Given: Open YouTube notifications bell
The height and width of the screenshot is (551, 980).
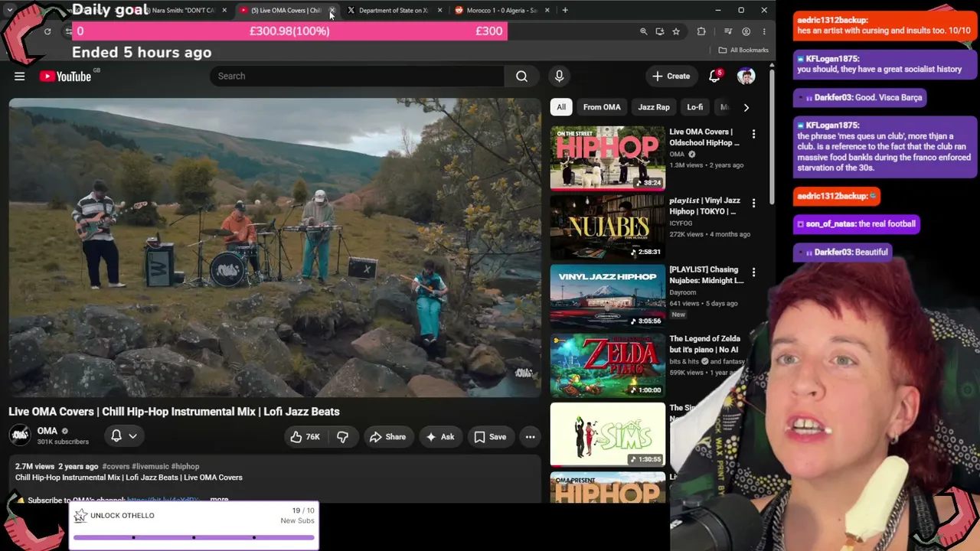Looking at the screenshot, I should (714, 76).
